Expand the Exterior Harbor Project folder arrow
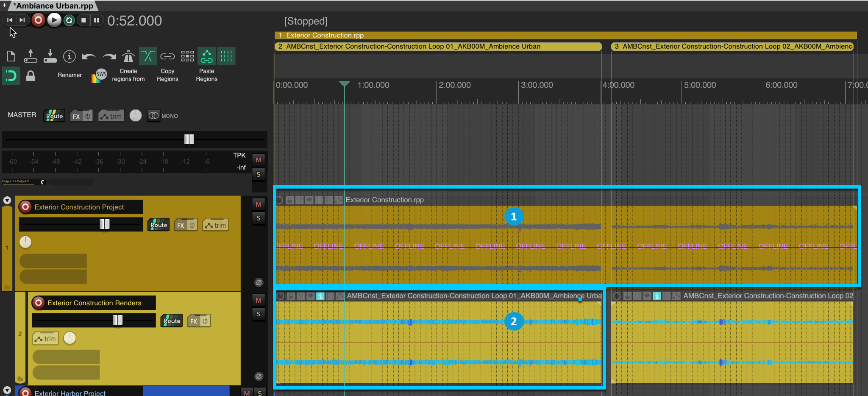Viewport: 868px width, 396px height. (7, 390)
